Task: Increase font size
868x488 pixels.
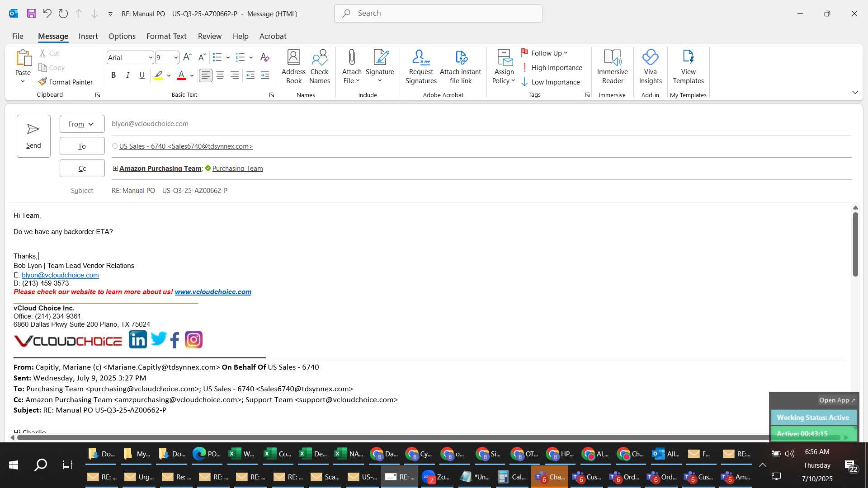Action: (x=187, y=57)
